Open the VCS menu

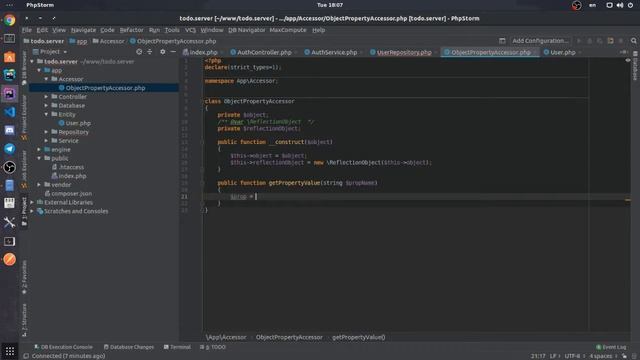click(190, 30)
